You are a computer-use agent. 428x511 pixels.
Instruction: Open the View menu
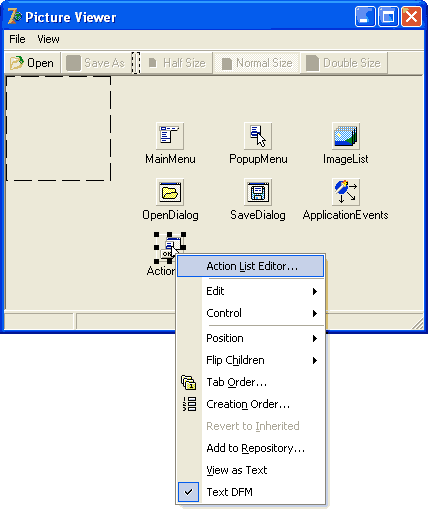[48, 39]
